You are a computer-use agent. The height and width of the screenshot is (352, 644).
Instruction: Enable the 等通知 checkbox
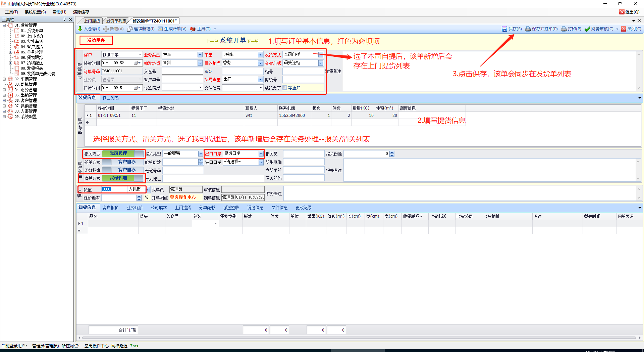(285, 88)
